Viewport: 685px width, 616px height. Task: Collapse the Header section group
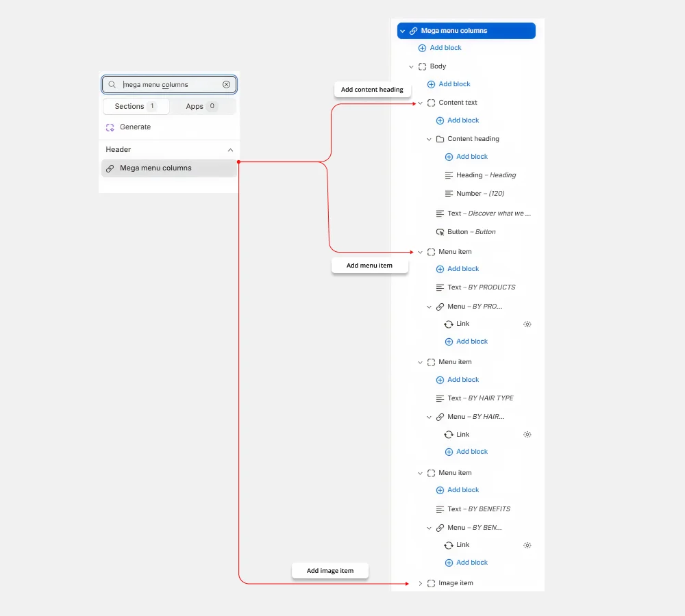coord(230,150)
